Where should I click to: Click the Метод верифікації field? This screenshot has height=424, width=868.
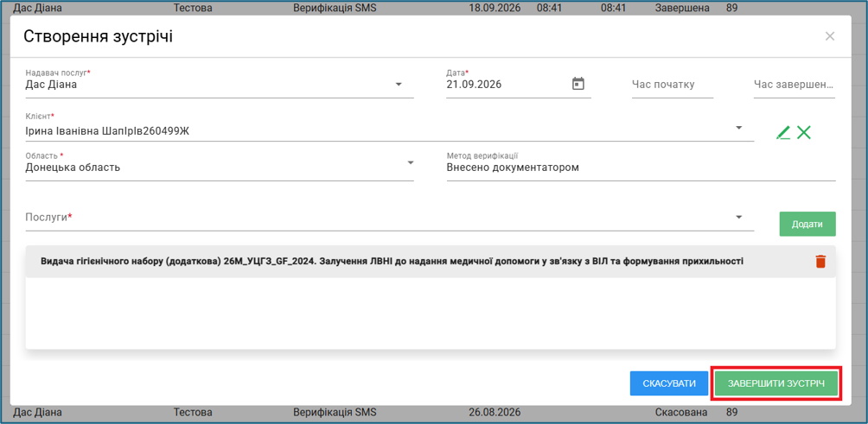[641, 167]
